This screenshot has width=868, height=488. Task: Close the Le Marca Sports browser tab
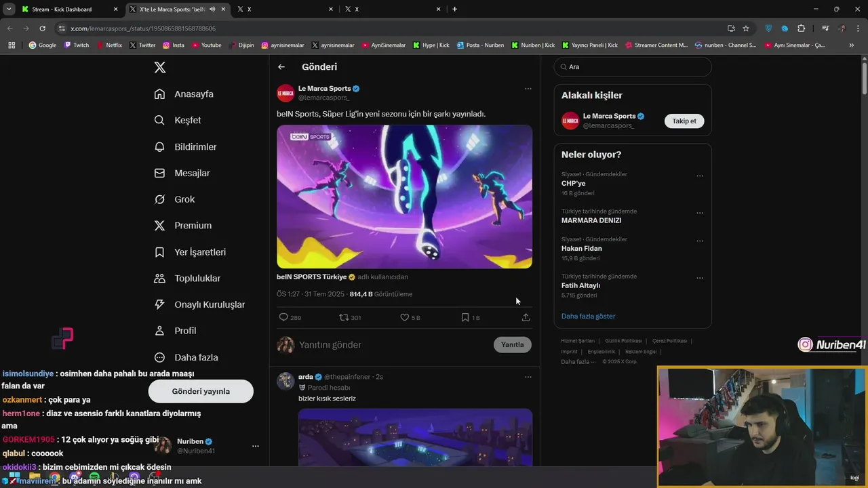click(x=223, y=9)
